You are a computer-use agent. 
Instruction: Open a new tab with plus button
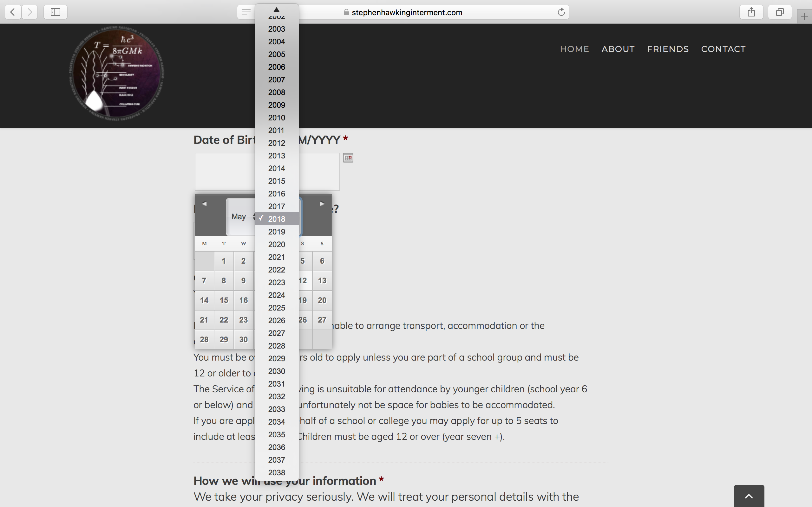click(804, 17)
